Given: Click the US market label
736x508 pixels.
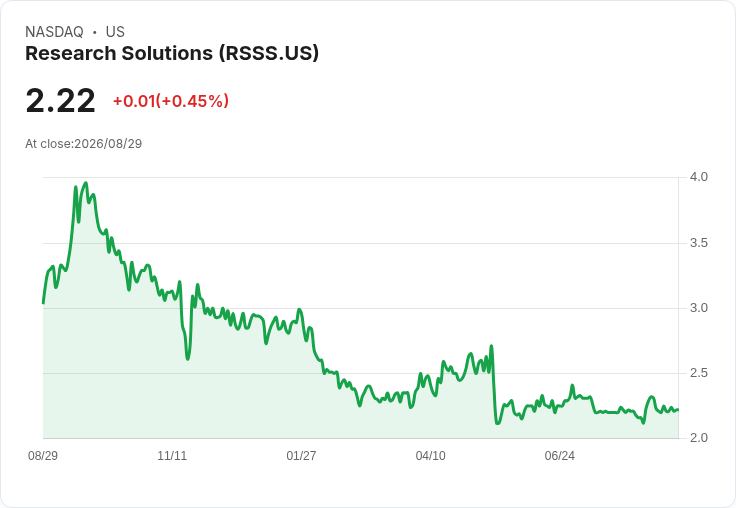Looking at the screenshot, I should tap(115, 32).
